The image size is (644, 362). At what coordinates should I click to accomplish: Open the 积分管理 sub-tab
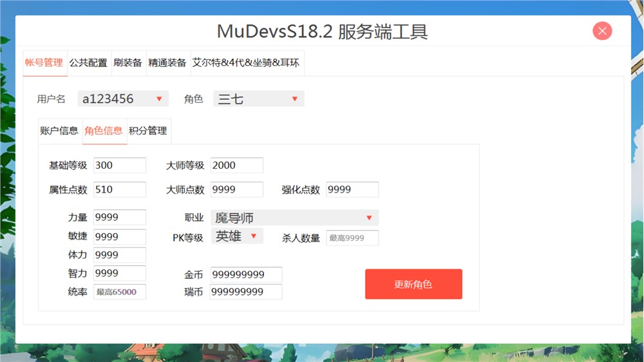pos(148,131)
